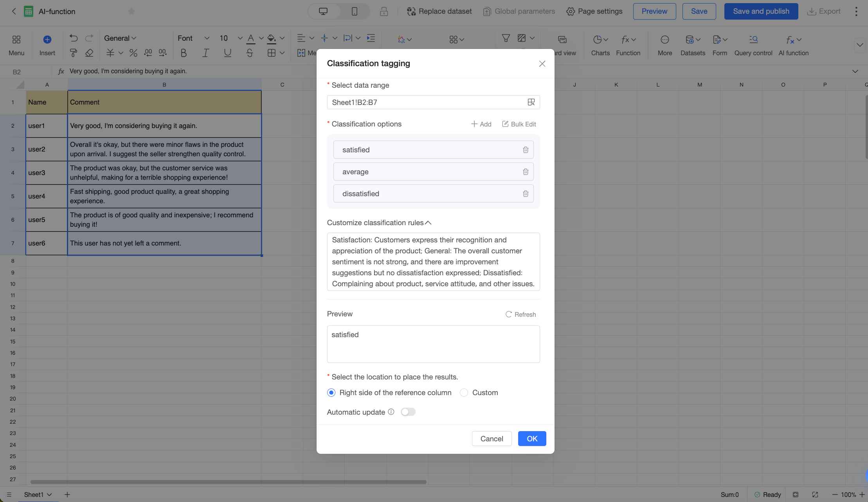The image size is (868, 502).
Task: Open the Charts tool
Action: pyautogui.click(x=600, y=45)
